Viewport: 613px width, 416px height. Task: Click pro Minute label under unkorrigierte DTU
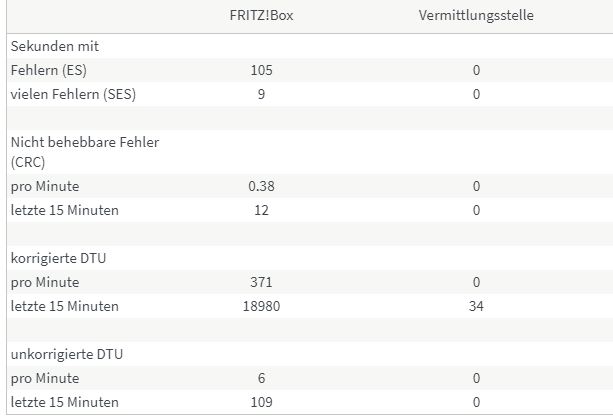pyautogui.click(x=45, y=378)
